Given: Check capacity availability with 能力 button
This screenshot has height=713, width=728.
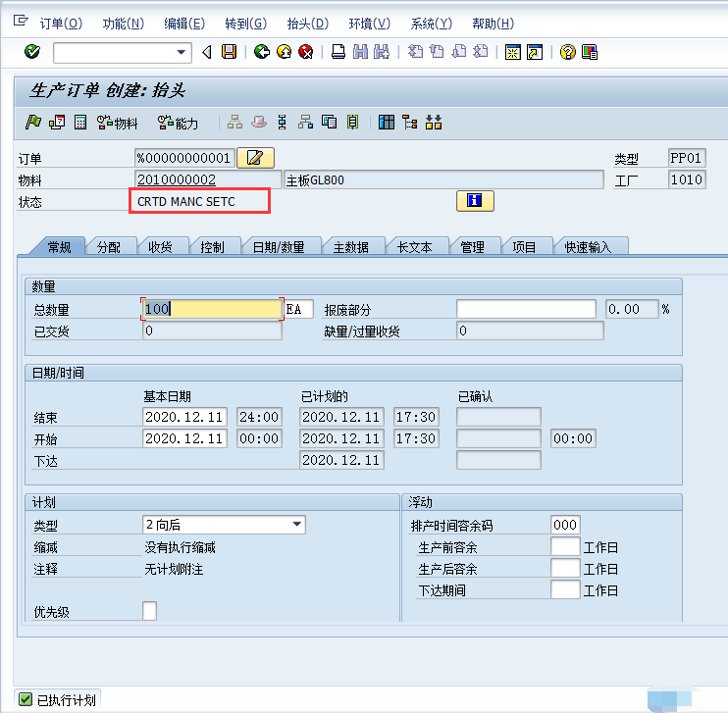Looking at the screenshot, I should [x=179, y=123].
